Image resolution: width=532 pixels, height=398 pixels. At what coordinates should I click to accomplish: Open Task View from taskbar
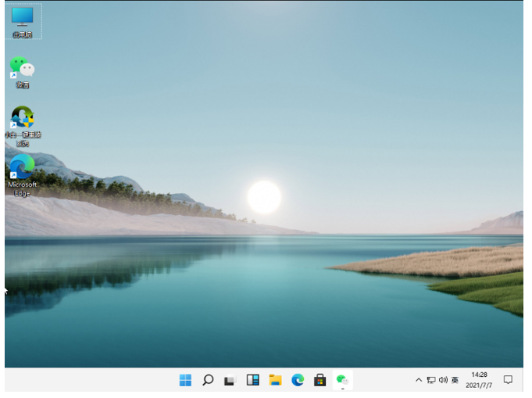(230, 380)
